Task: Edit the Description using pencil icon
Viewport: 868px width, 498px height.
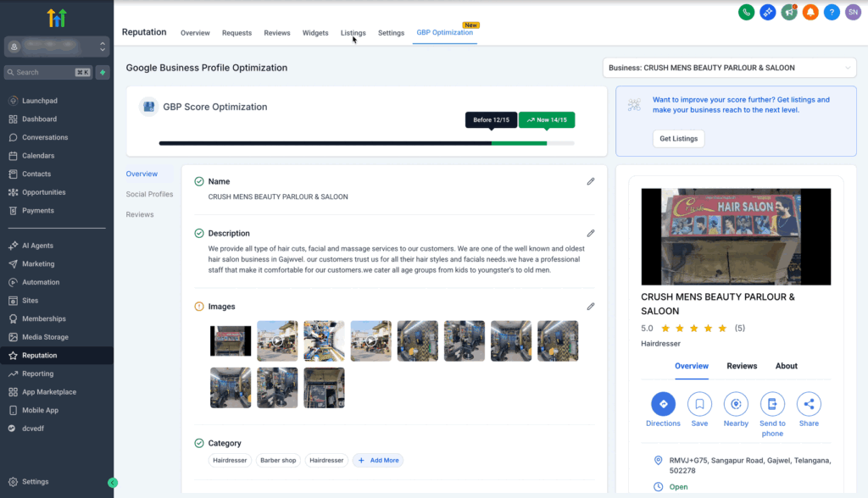Action: pyautogui.click(x=591, y=234)
